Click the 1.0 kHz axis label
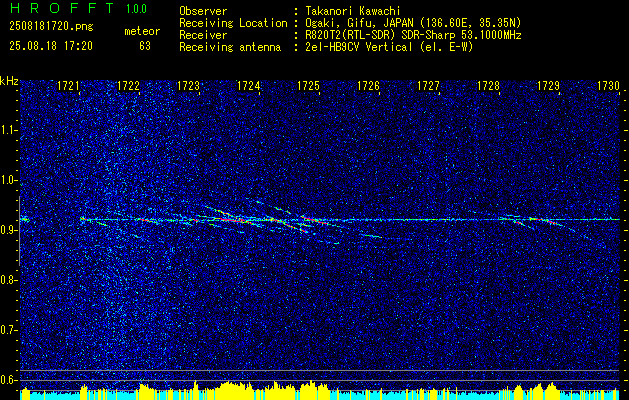The height and width of the screenshot is (400, 629). coord(8,180)
